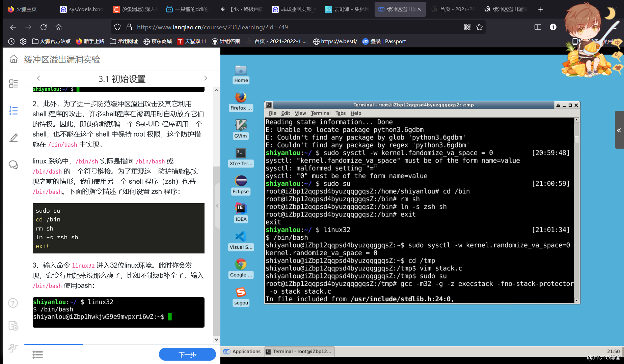Open browser home page icon
The height and width of the screenshot is (364, 624).
click(x=58, y=27)
